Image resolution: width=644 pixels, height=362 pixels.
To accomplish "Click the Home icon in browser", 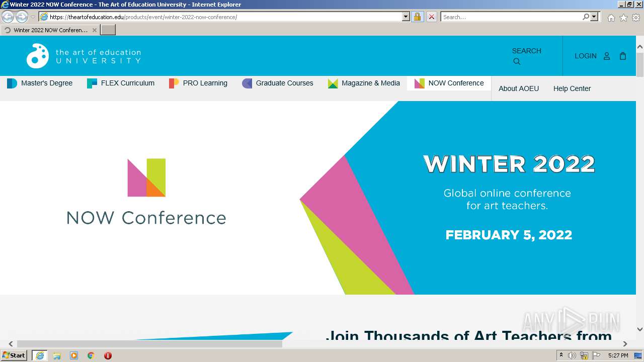I will pyautogui.click(x=611, y=18).
